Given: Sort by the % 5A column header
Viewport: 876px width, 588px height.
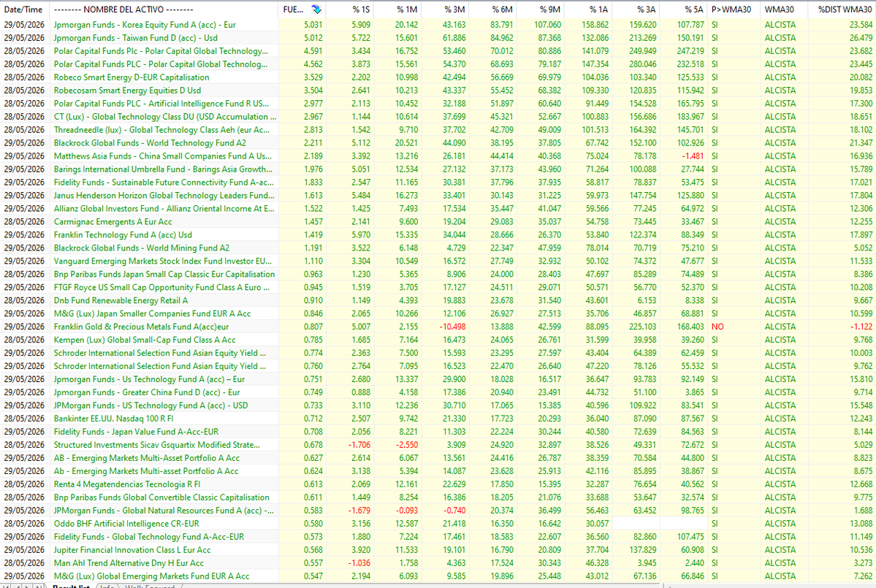Looking at the screenshot, I should pos(684,9).
